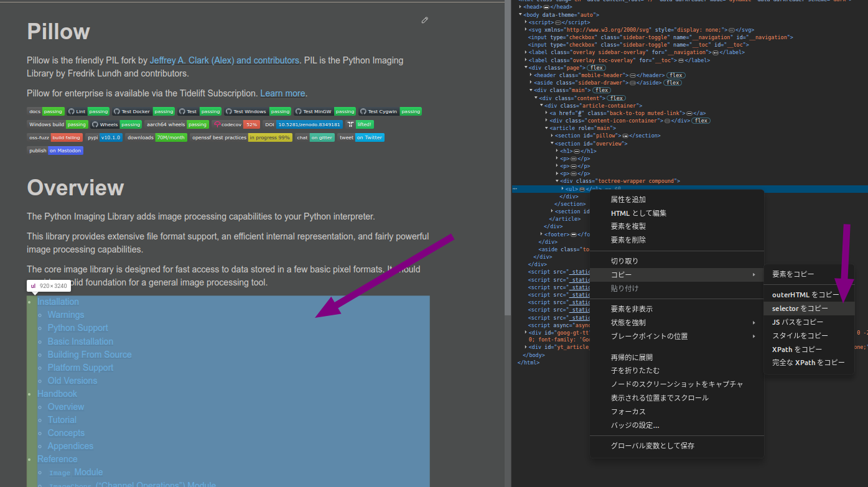Open the openssf best practices badge
The width and height of the screenshot is (868, 487).
pos(241,137)
